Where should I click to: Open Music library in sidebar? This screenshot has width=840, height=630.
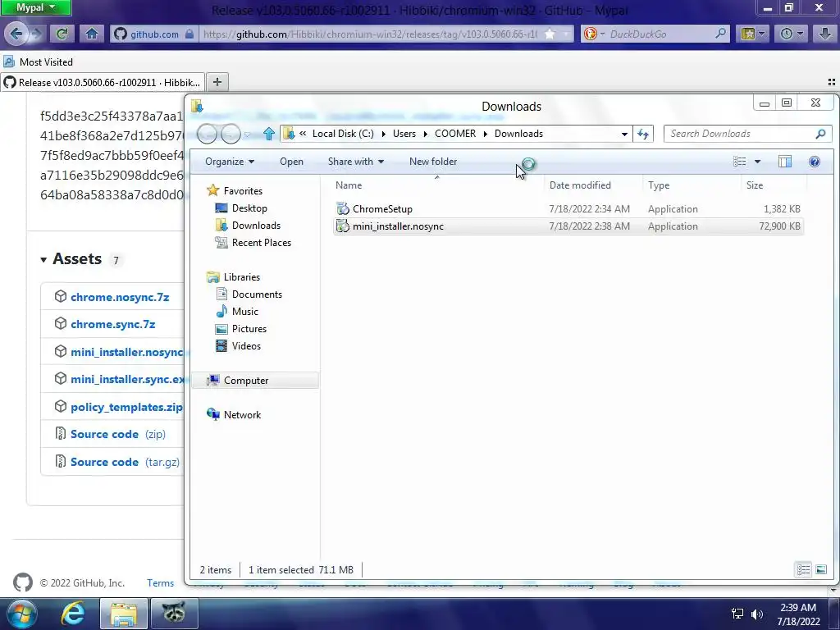tap(244, 311)
